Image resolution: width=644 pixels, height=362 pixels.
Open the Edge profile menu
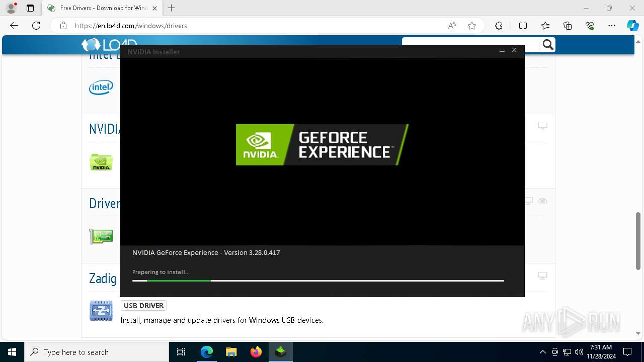pyautogui.click(x=11, y=8)
